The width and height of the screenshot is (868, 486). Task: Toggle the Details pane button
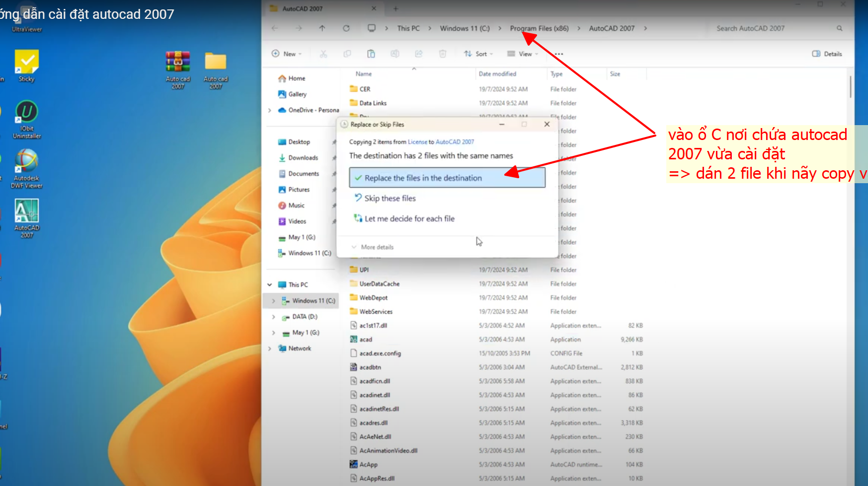point(827,54)
